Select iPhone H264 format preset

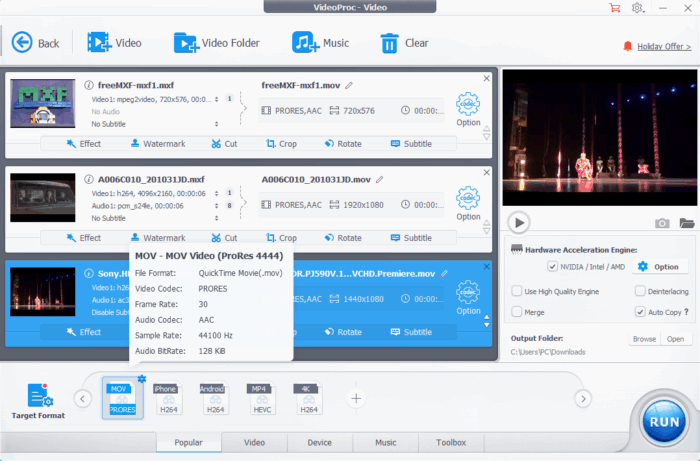click(x=168, y=399)
